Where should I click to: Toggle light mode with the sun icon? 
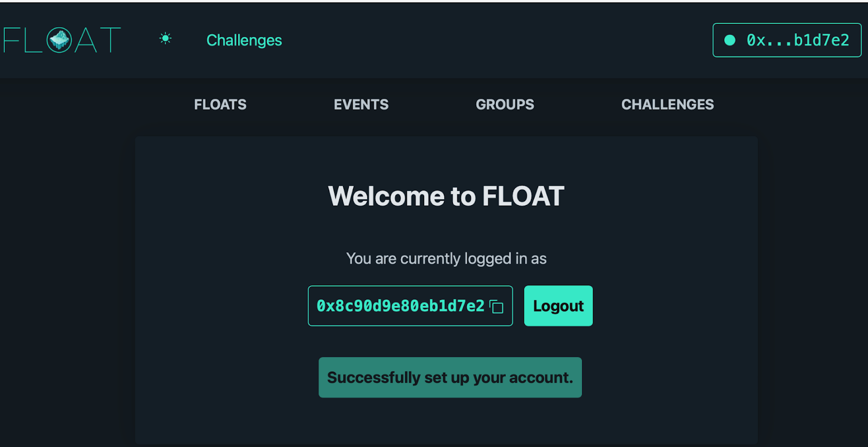click(165, 39)
